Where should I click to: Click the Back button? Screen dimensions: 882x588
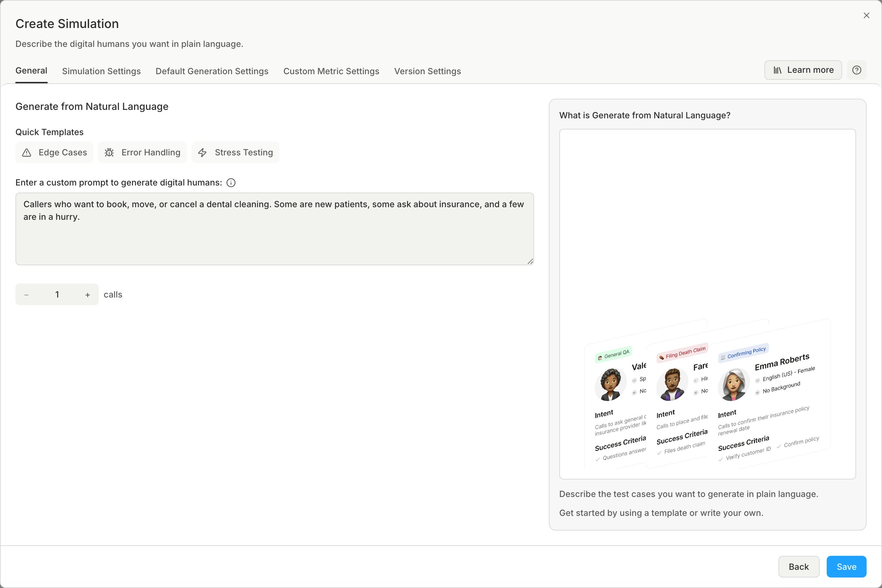click(799, 567)
